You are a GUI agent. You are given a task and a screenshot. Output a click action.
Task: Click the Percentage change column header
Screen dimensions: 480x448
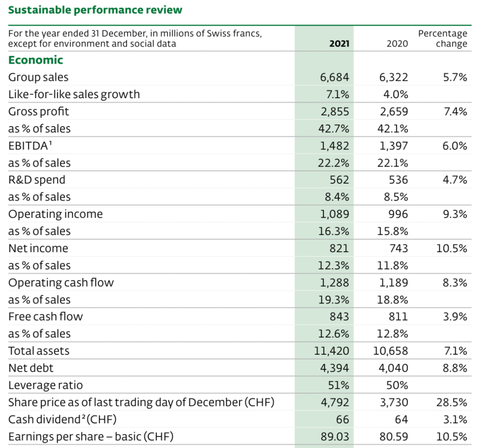[x=443, y=39]
